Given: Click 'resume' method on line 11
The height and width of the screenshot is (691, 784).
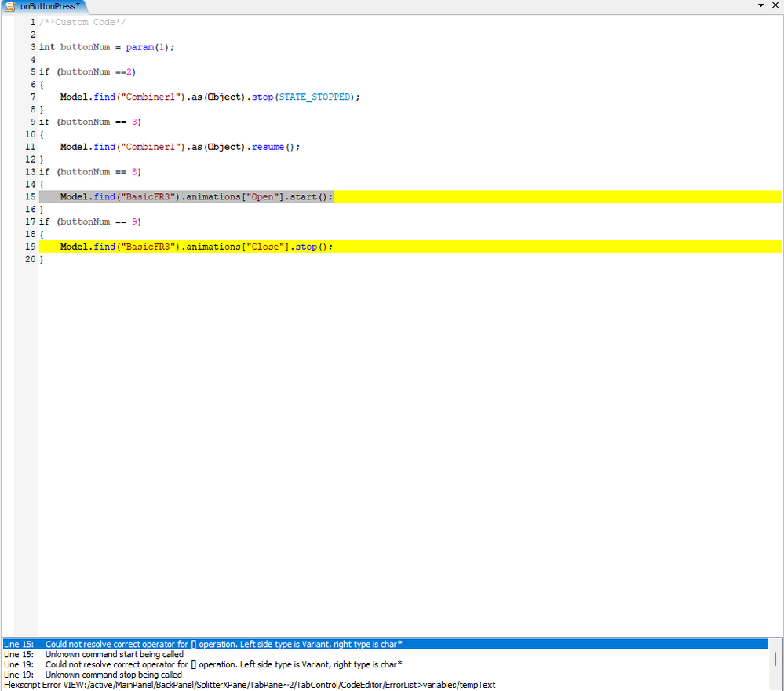Looking at the screenshot, I should pos(268,147).
